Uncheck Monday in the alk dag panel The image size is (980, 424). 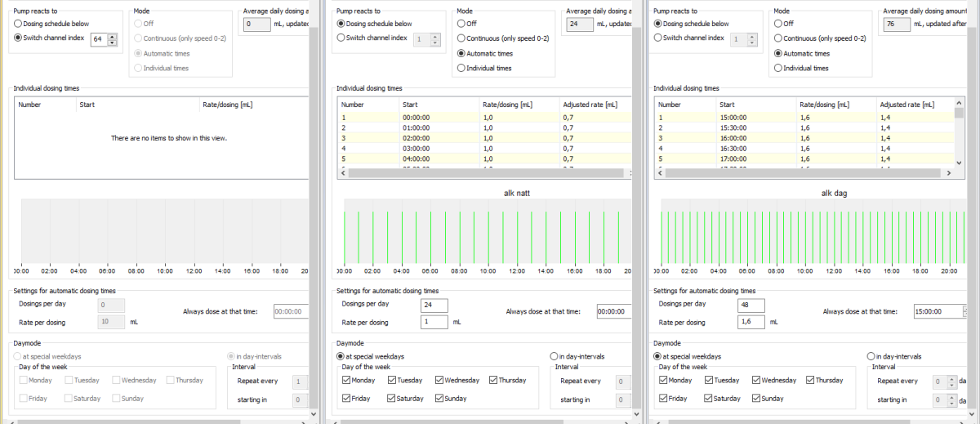coord(664,380)
